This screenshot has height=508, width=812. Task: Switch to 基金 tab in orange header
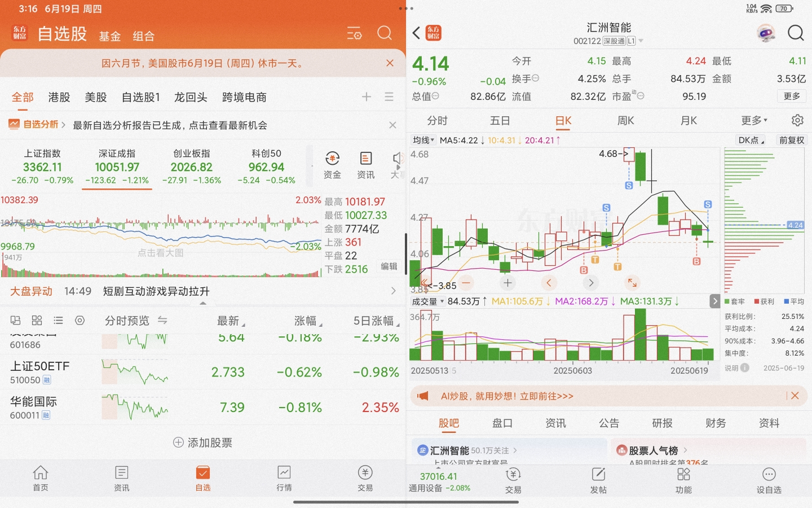110,36
